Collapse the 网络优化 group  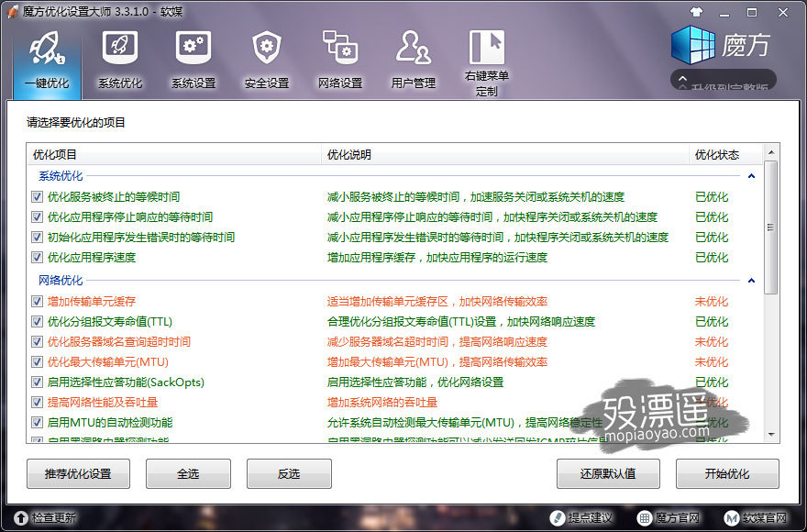pos(751,281)
